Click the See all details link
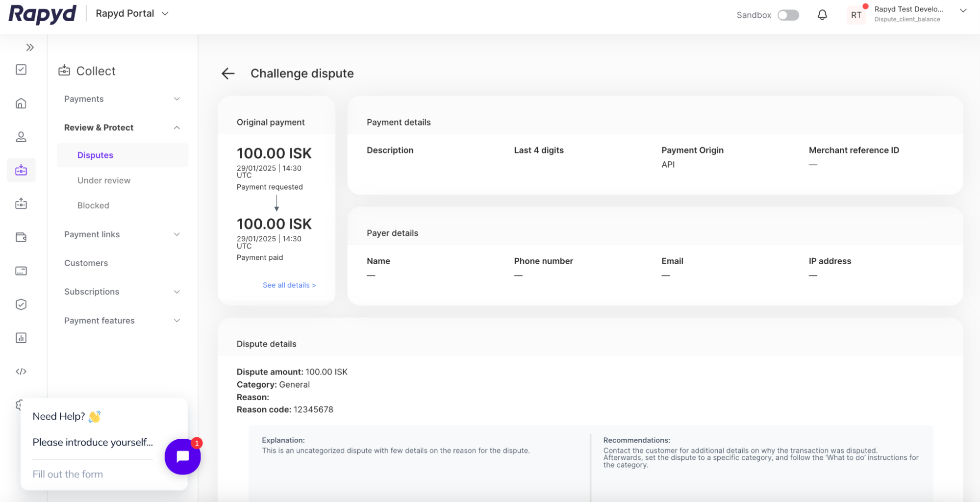Screen dimensions: 980x502 pos(289,285)
